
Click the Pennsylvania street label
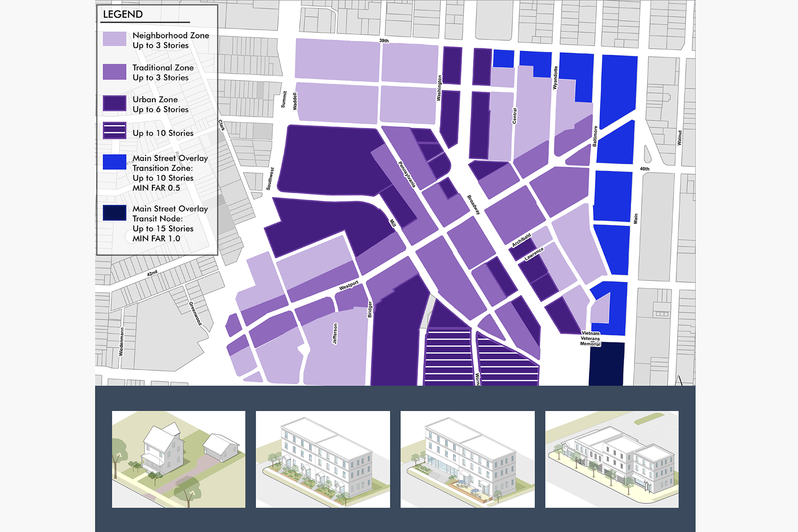(x=407, y=174)
